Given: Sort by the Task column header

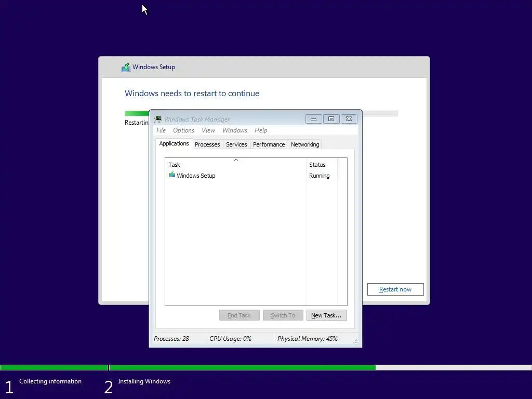Looking at the screenshot, I should click(x=236, y=165).
